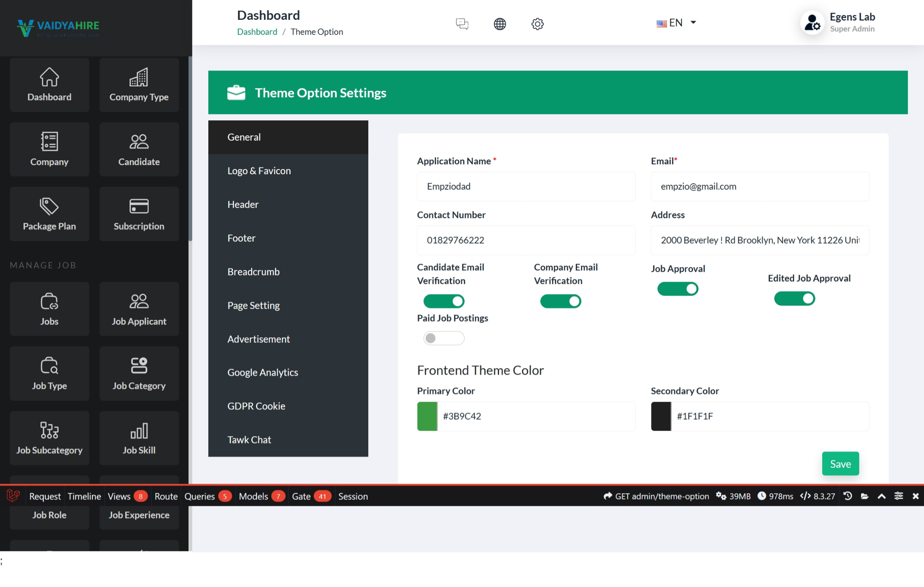Click the debugbar history clock icon

(x=847, y=496)
